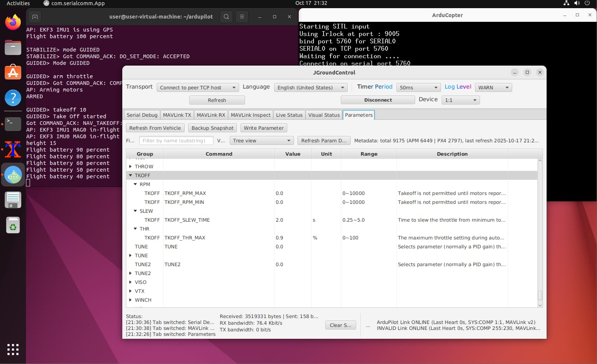
Task: Open the Show Applications grid
Action: (x=13, y=349)
